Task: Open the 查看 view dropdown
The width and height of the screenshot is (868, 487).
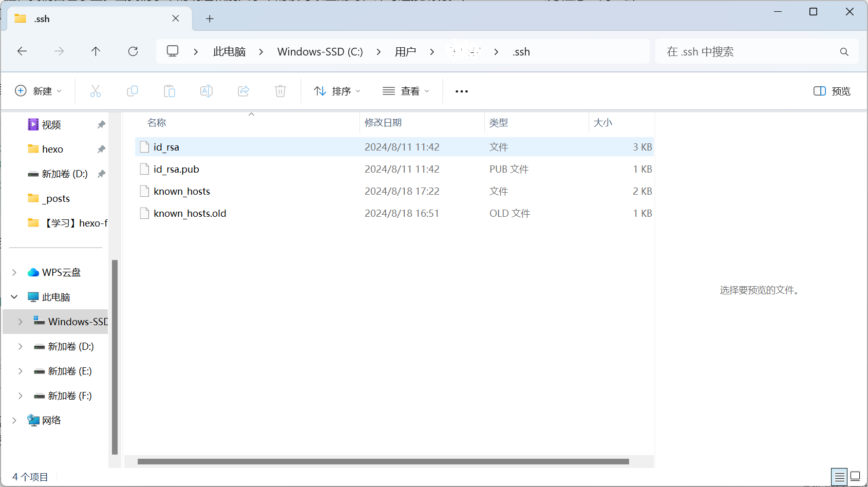Action: 406,91
